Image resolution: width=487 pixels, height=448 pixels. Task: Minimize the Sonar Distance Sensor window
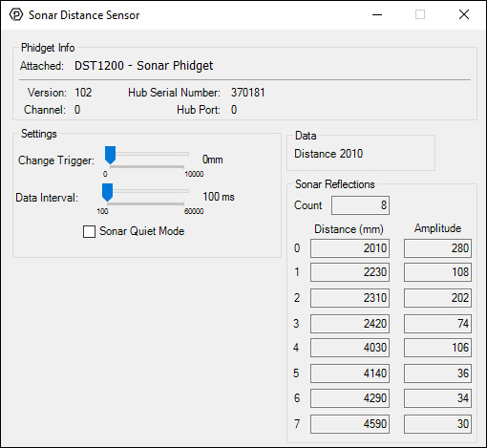pos(377,14)
